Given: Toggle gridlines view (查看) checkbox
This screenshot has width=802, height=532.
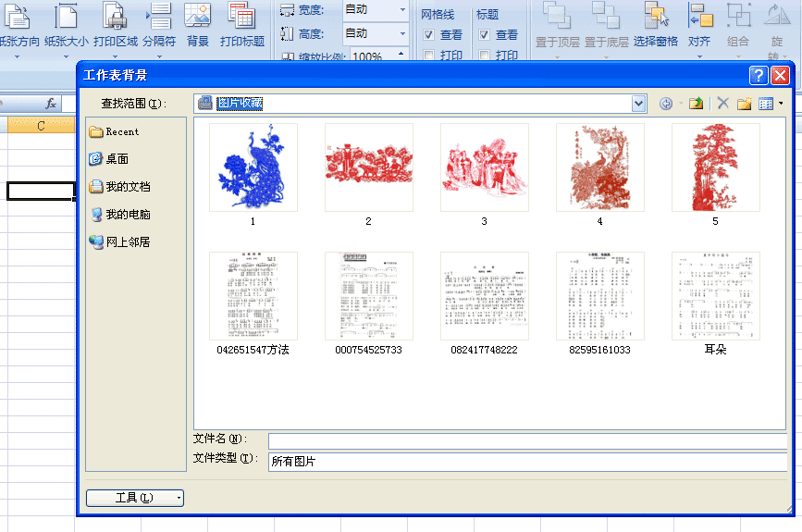Looking at the screenshot, I should 429,35.
